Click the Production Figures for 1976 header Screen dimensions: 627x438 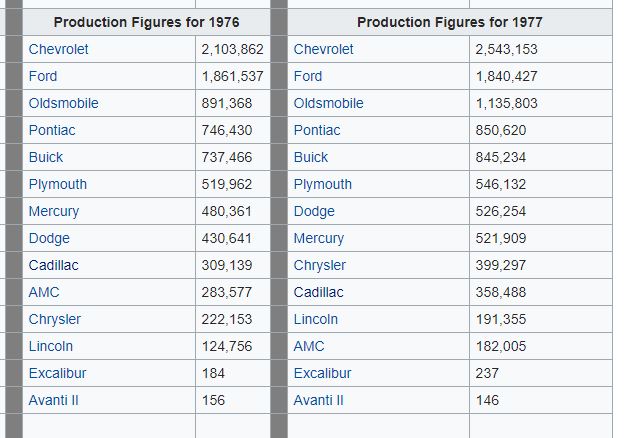pyautogui.click(x=146, y=22)
